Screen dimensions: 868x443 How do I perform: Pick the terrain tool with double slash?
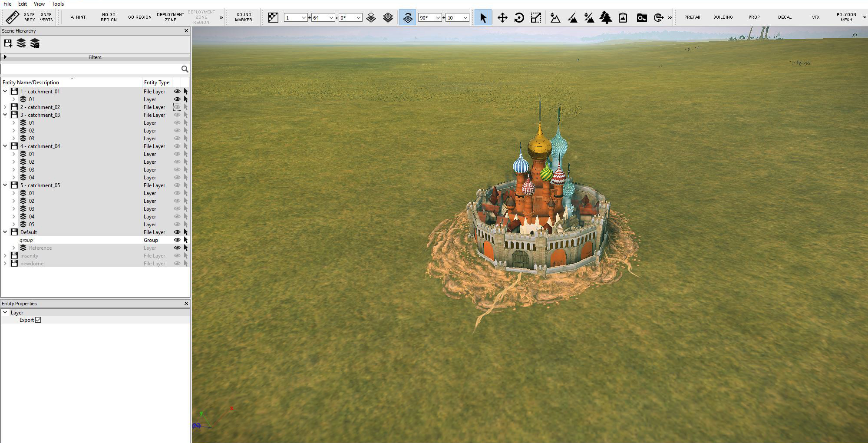point(589,17)
